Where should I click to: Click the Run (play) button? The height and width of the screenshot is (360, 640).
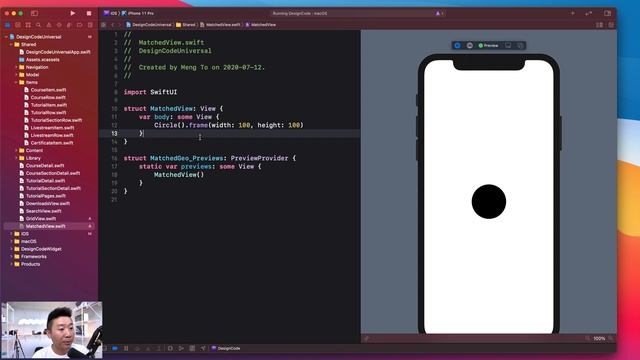point(73,13)
